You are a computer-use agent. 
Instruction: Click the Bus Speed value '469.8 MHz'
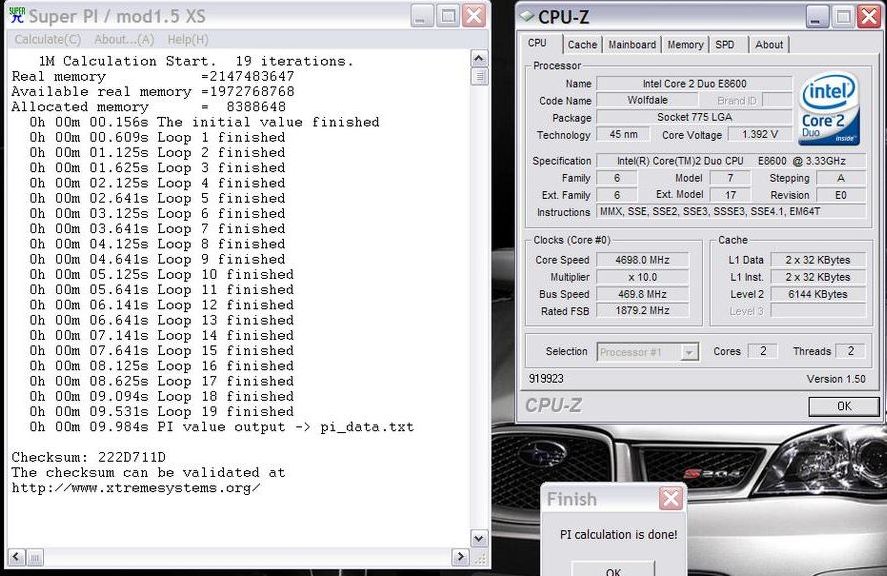pos(643,294)
